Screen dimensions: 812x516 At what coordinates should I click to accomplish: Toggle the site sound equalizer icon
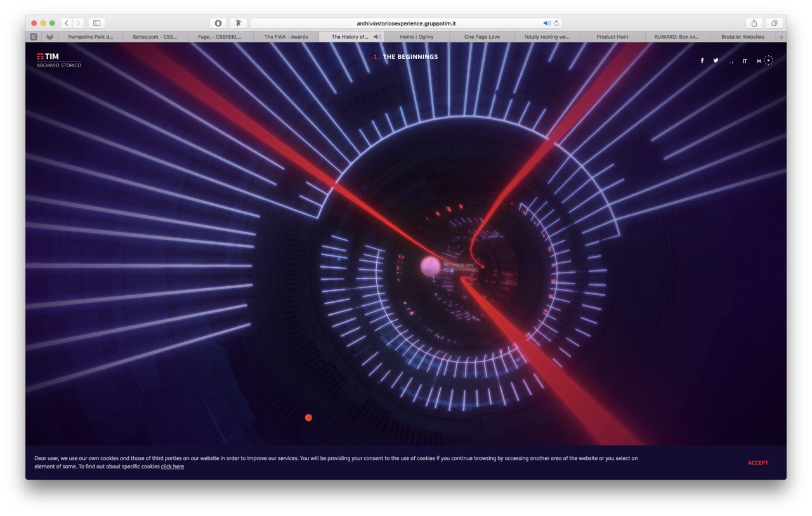(730, 62)
